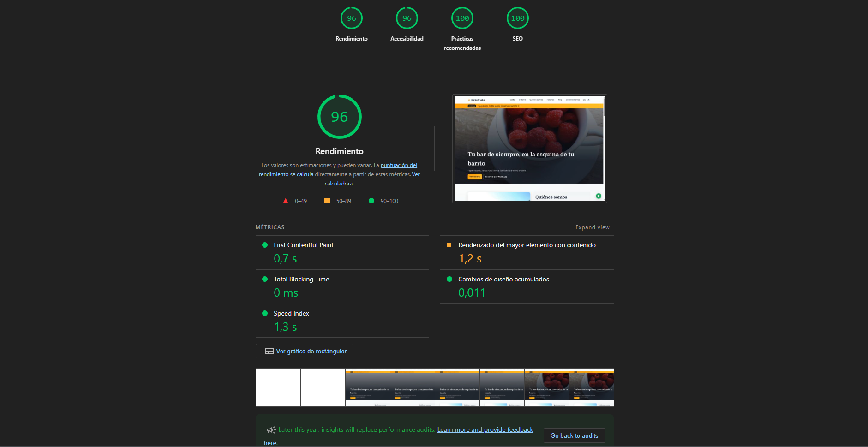Expand Renderizado del mayor elemento metric

pyautogui.click(x=527, y=245)
